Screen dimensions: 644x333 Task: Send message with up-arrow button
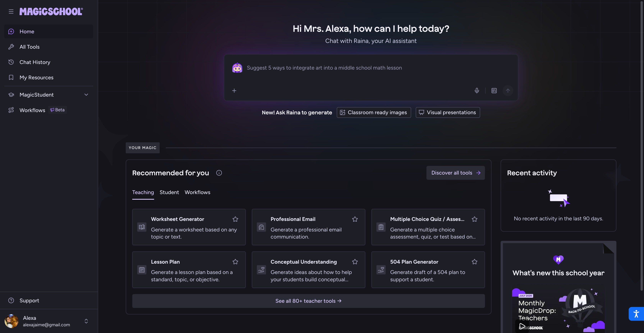tap(508, 90)
